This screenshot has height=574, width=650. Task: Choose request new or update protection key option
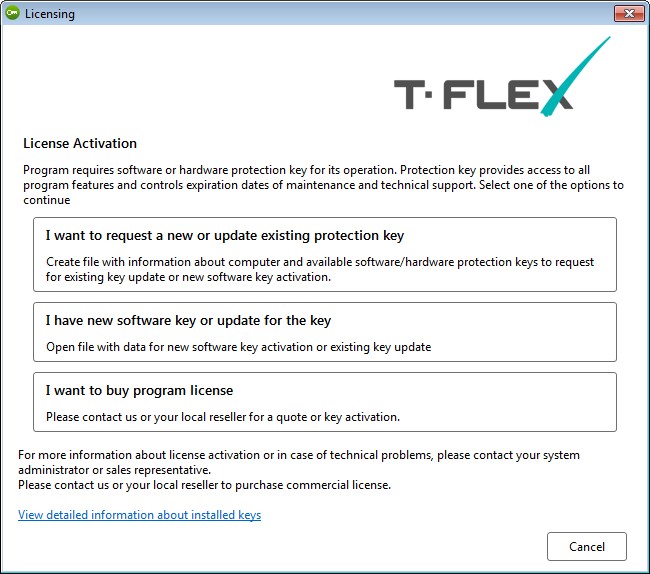(x=325, y=254)
